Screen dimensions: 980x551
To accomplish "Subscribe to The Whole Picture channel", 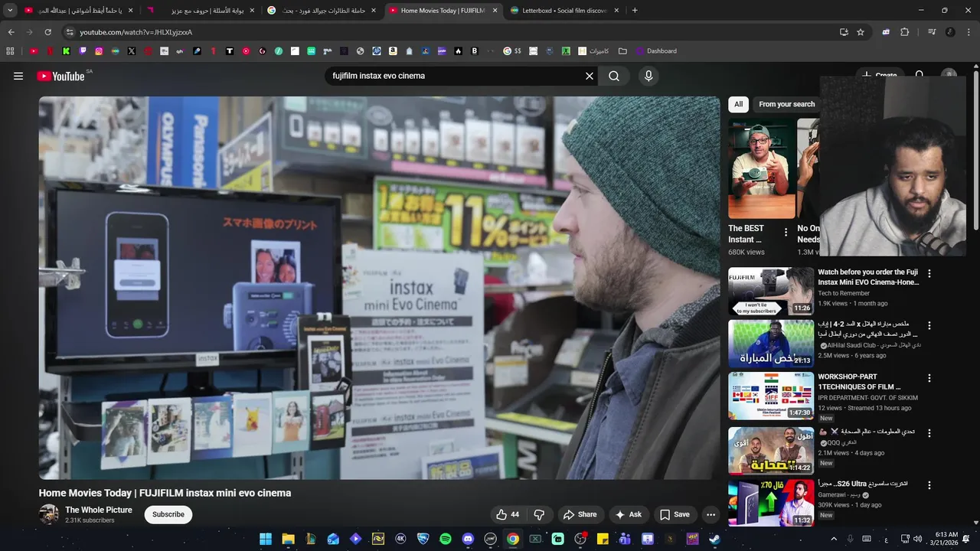I will tap(168, 514).
